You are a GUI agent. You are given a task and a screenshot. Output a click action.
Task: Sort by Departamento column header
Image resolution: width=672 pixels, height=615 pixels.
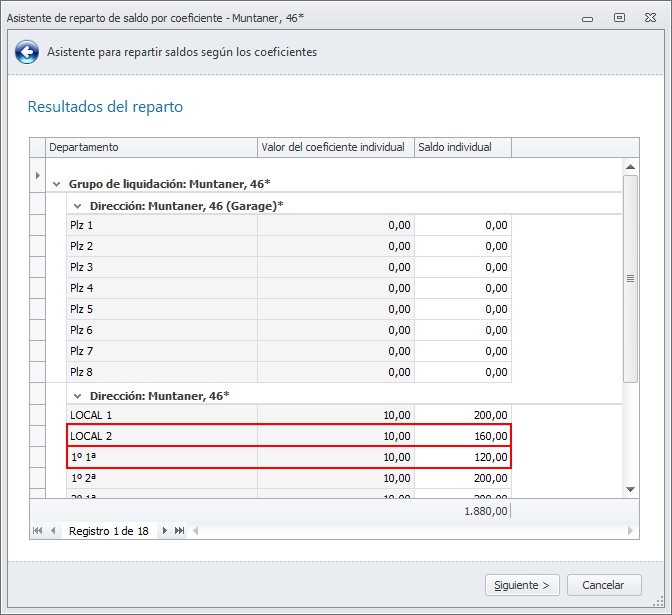coord(151,147)
